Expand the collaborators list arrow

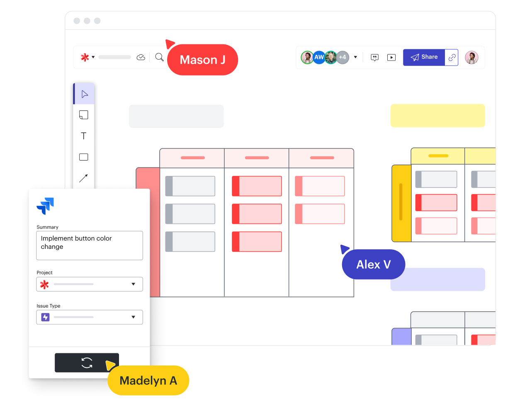[355, 57]
